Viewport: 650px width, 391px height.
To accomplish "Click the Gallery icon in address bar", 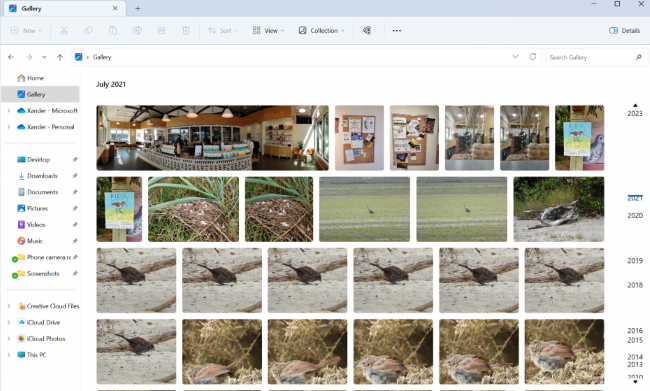I will 78,57.
